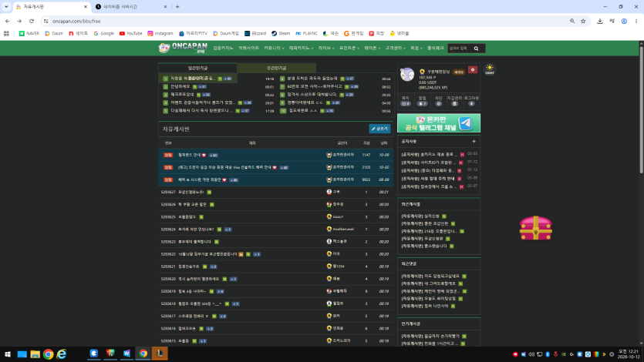The image size is (644, 362).
Task: Expand the 포인트존 dropdown menu
Action: click(x=349, y=49)
